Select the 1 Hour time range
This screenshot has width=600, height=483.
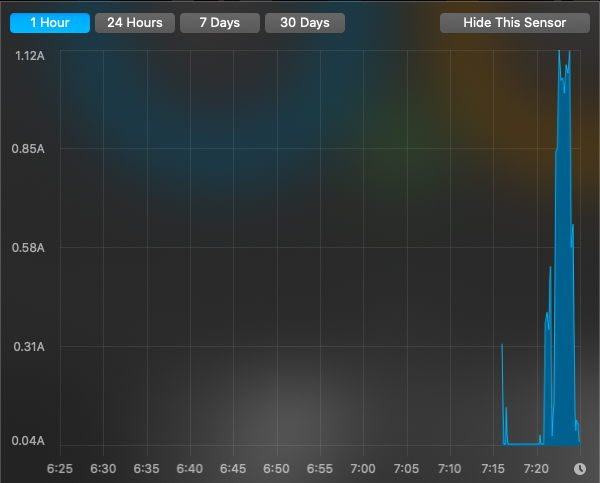(x=50, y=23)
